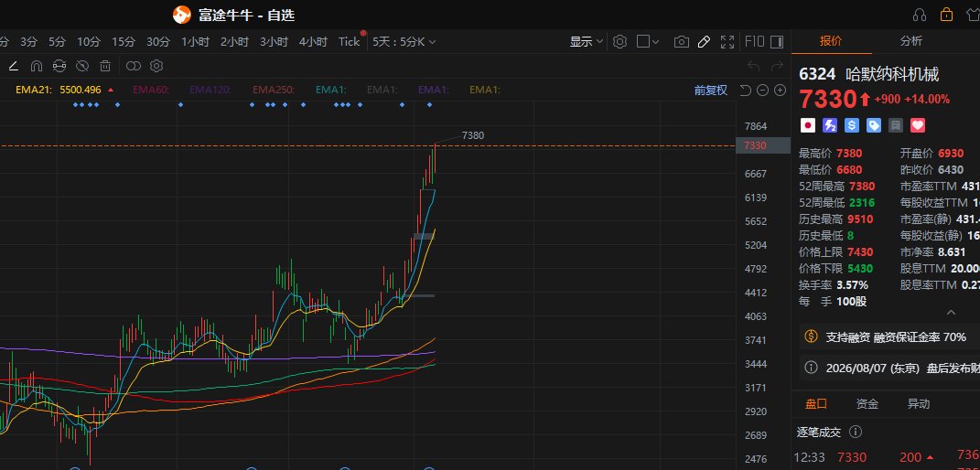The width and height of the screenshot is (980, 470).
Task: Zoom in the chart with plus icon
Action: pos(780,90)
